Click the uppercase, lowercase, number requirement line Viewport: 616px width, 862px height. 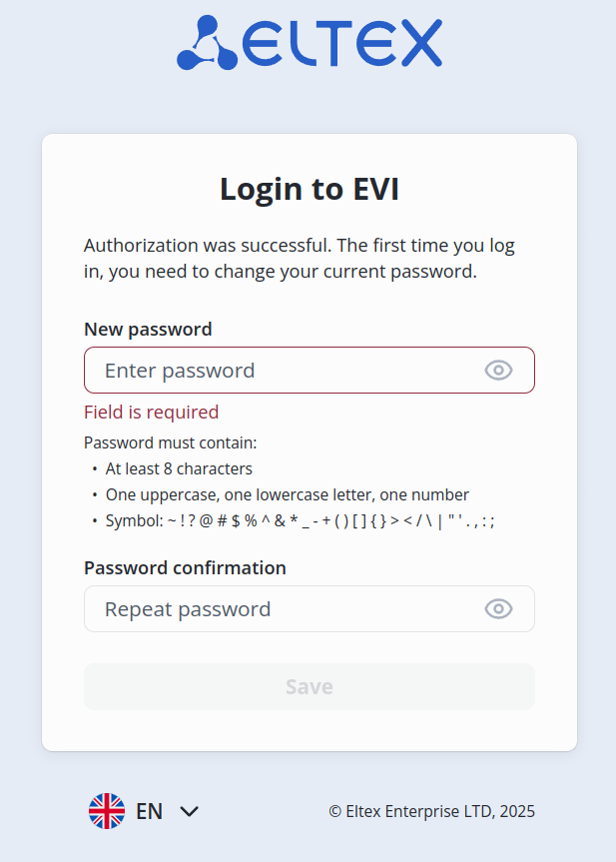pos(288,494)
